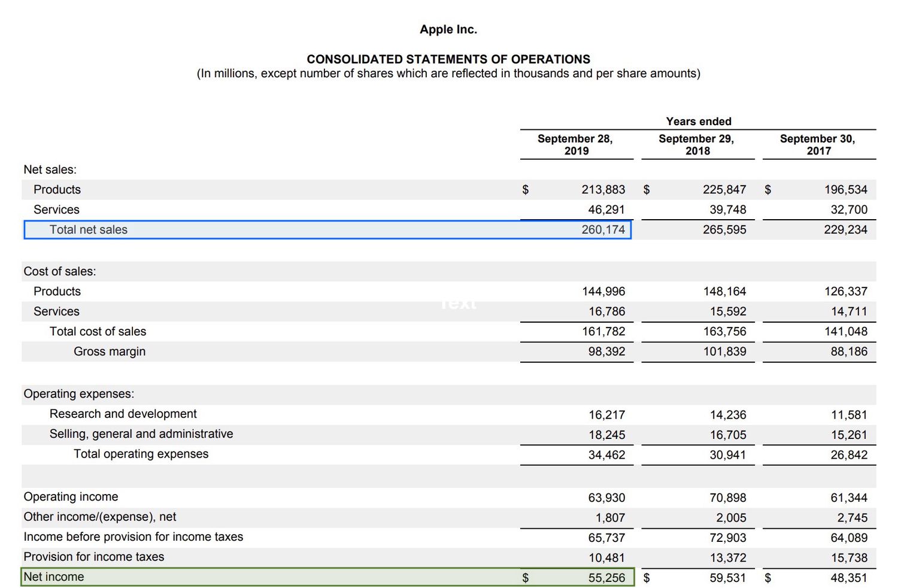Click the September 28, 2019 column header

pyautogui.click(x=575, y=145)
